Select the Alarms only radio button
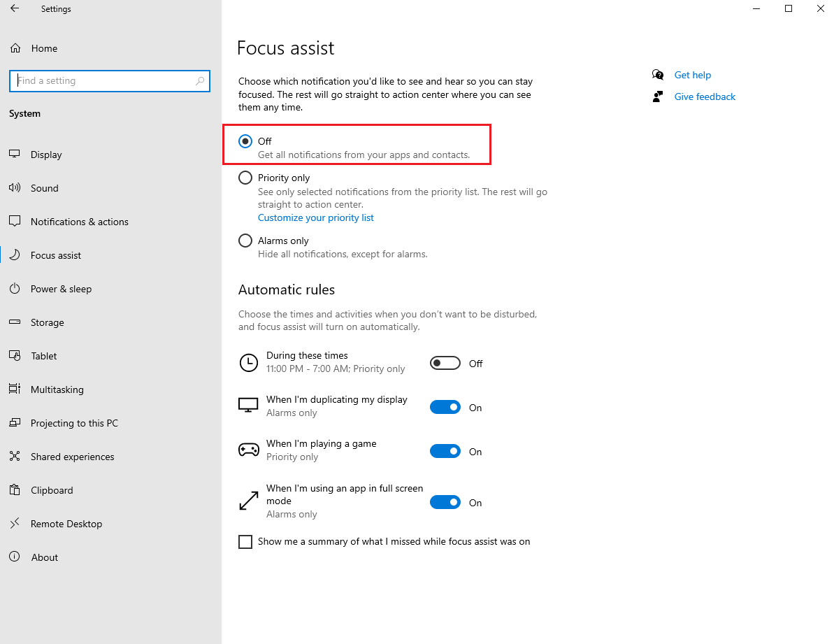 (245, 241)
